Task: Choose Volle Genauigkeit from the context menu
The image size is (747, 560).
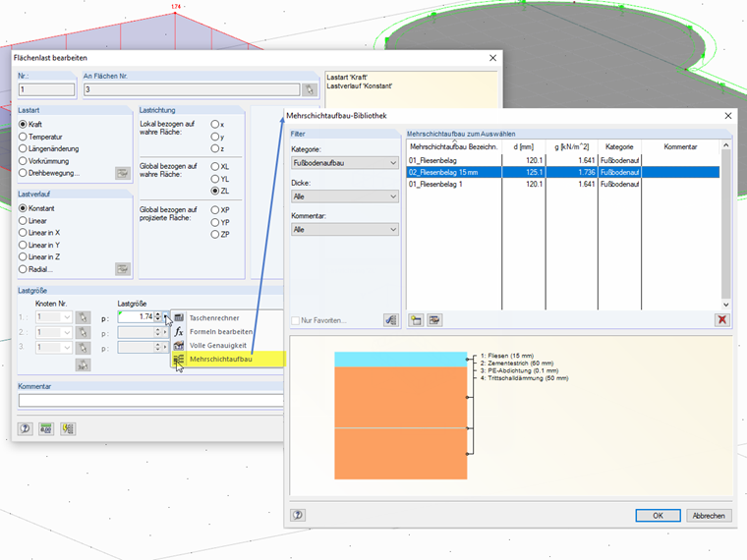Action: coord(218,345)
